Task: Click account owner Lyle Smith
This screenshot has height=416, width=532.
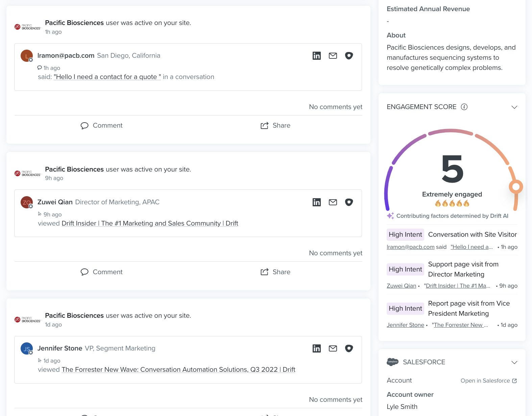Action: (402, 407)
